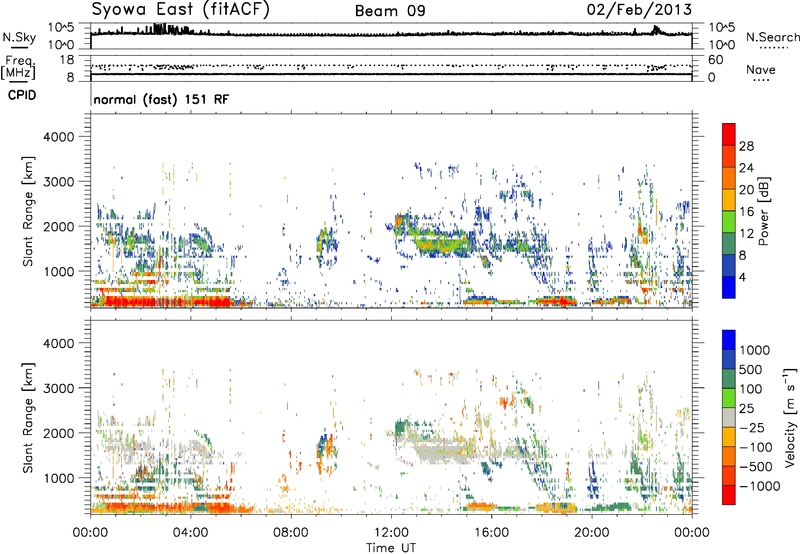The height and width of the screenshot is (554, 800).
Task: Click the 'CPID' row label
Action: pos(22,95)
